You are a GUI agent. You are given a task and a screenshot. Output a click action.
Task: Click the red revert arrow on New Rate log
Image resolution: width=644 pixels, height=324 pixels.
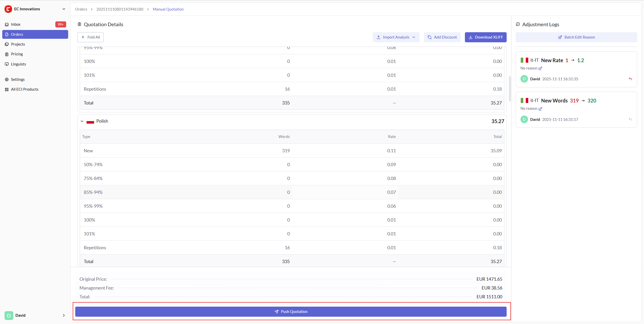click(x=630, y=79)
